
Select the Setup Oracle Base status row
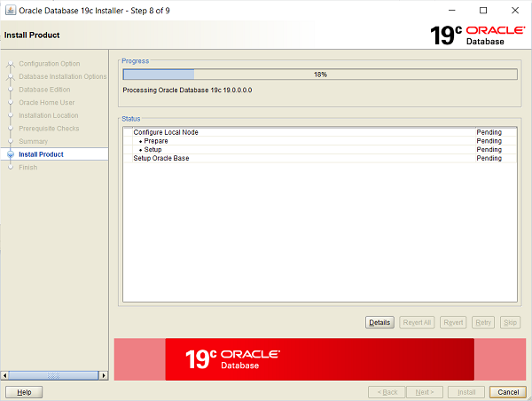[320, 158]
